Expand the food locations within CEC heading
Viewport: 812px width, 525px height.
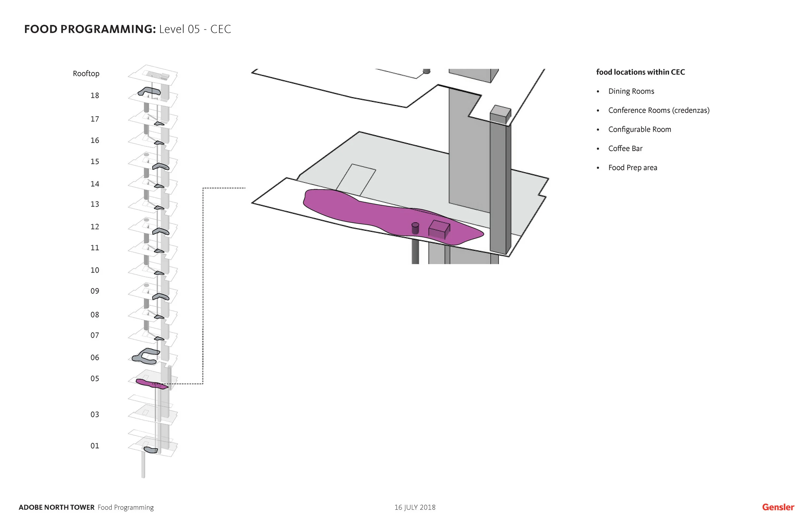641,72
